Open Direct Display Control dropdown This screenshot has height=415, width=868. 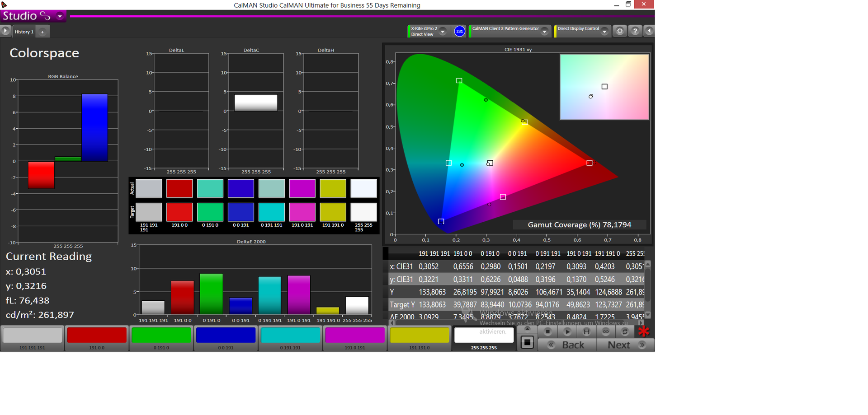tap(604, 31)
